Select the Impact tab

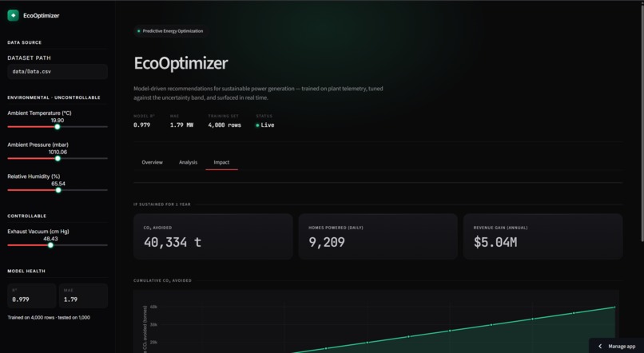coord(221,163)
